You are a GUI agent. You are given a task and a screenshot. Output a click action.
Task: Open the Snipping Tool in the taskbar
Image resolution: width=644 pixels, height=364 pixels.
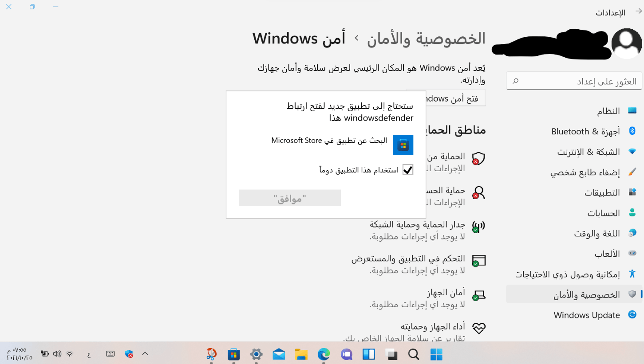pos(211,354)
